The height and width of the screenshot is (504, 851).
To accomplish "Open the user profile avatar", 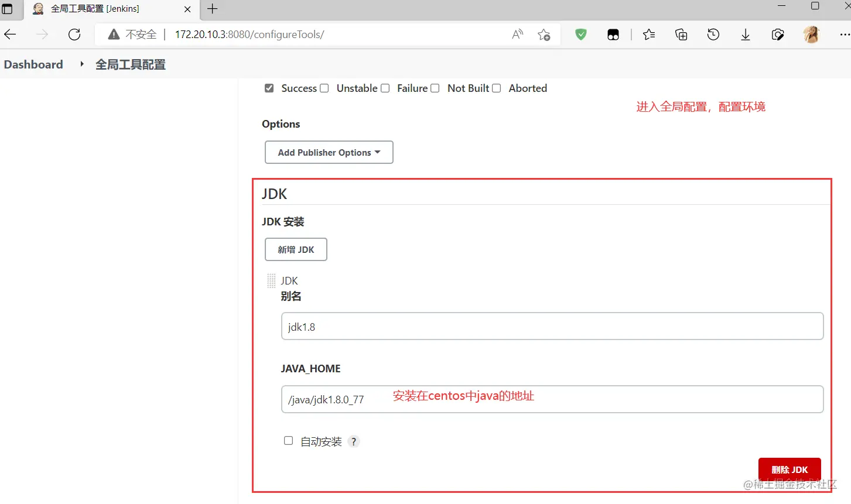I will (x=811, y=35).
